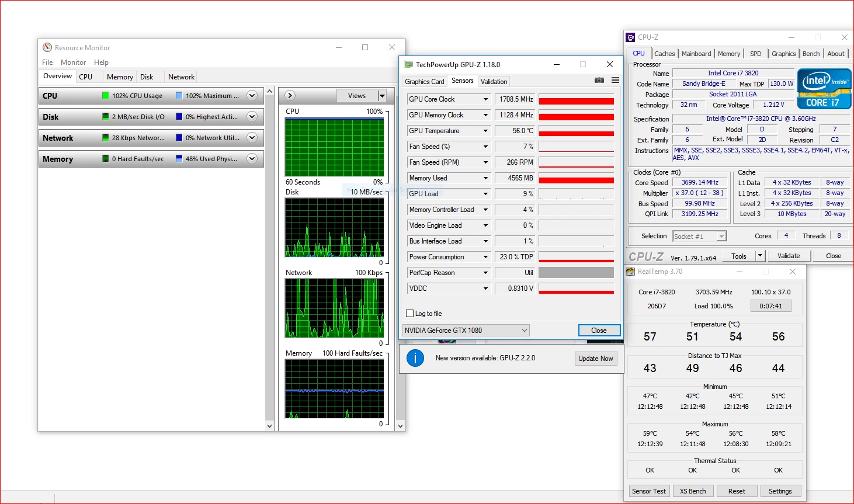Open the GPU Core Clock sensor dropdown
This screenshot has height=504, width=854.
click(485, 99)
